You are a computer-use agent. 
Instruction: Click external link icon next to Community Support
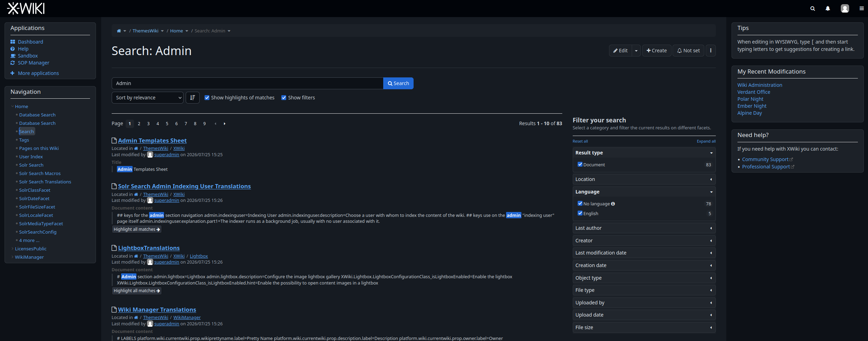click(791, 159)
